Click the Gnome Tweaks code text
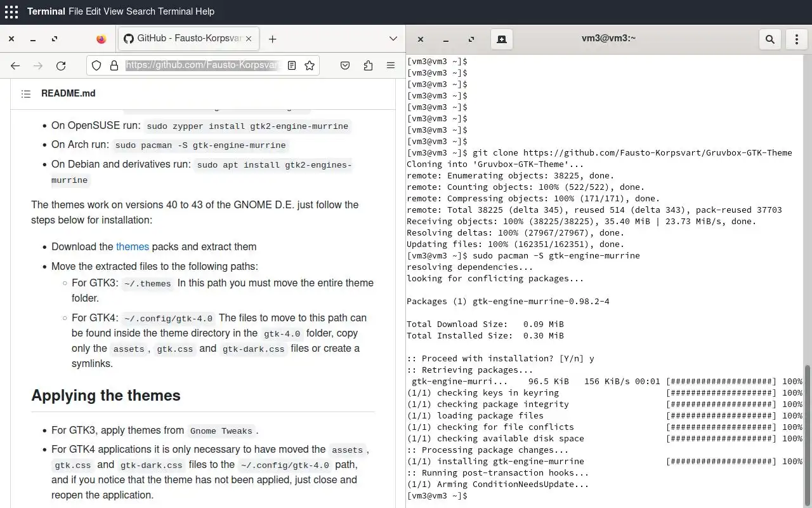The height and width of the screenshot is (508, 812). [x=221, y=431]
